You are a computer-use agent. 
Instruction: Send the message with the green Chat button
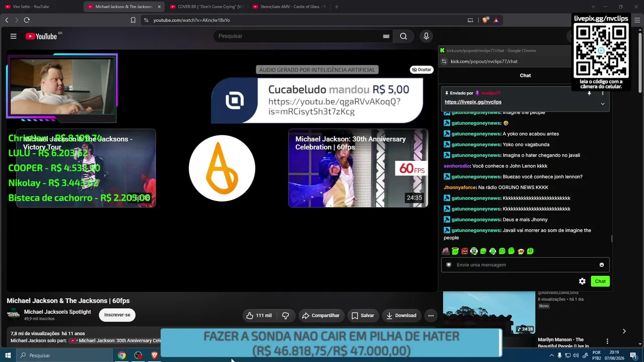point(600,282)
